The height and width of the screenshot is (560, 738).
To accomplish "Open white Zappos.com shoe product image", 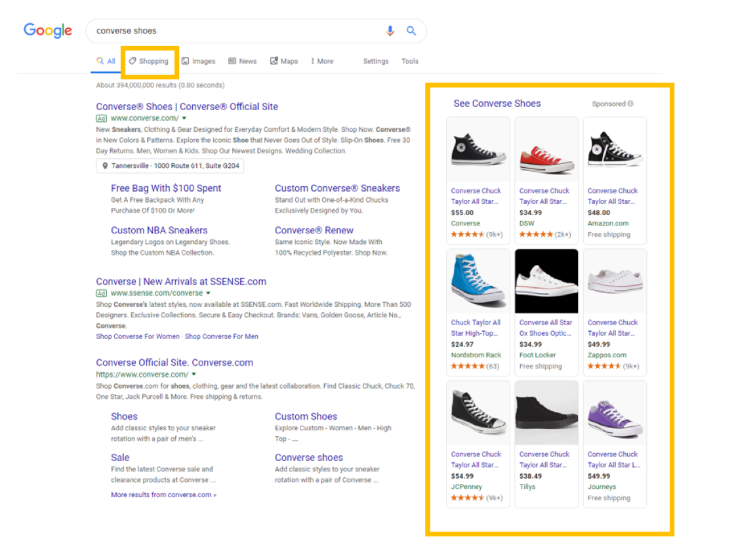I will click(x=614, y=281).
